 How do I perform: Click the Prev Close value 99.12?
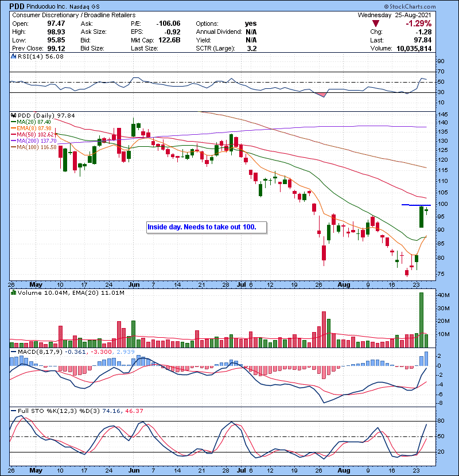point(56,49)
